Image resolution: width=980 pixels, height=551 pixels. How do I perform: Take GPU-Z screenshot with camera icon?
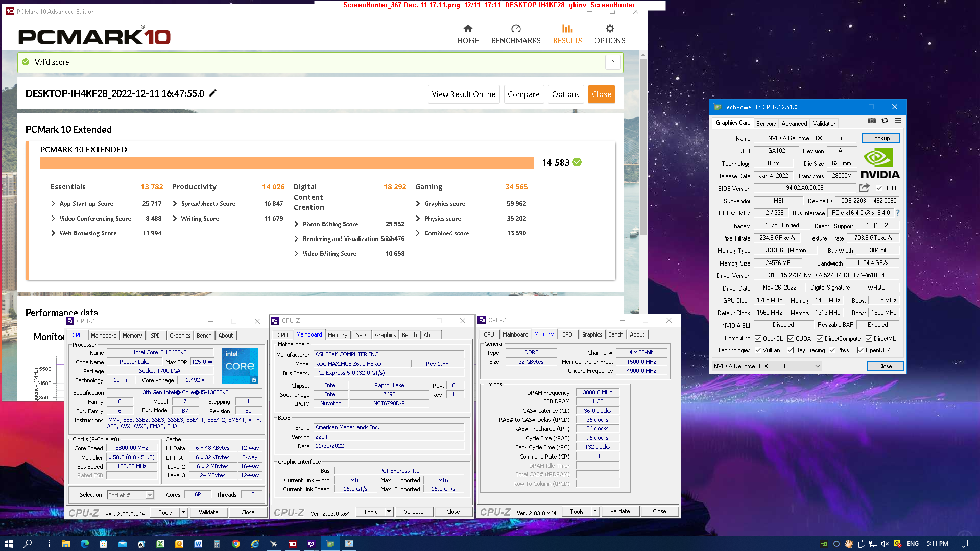point(872,121)
